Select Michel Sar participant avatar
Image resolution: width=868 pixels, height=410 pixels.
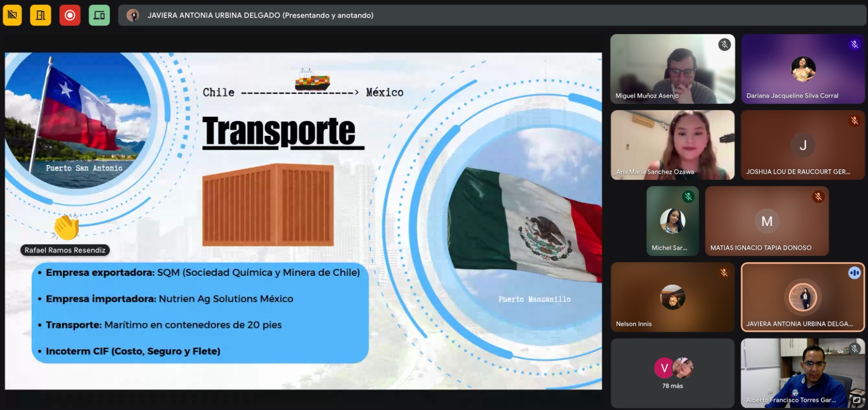point(673,221)
